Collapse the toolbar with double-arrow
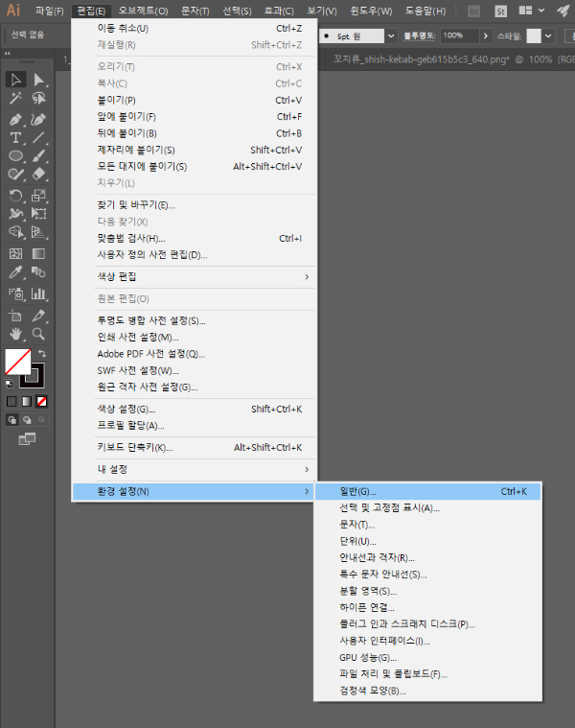Image resolution: width=575 pixels, height=728 pixels. [x=7, y=54]
